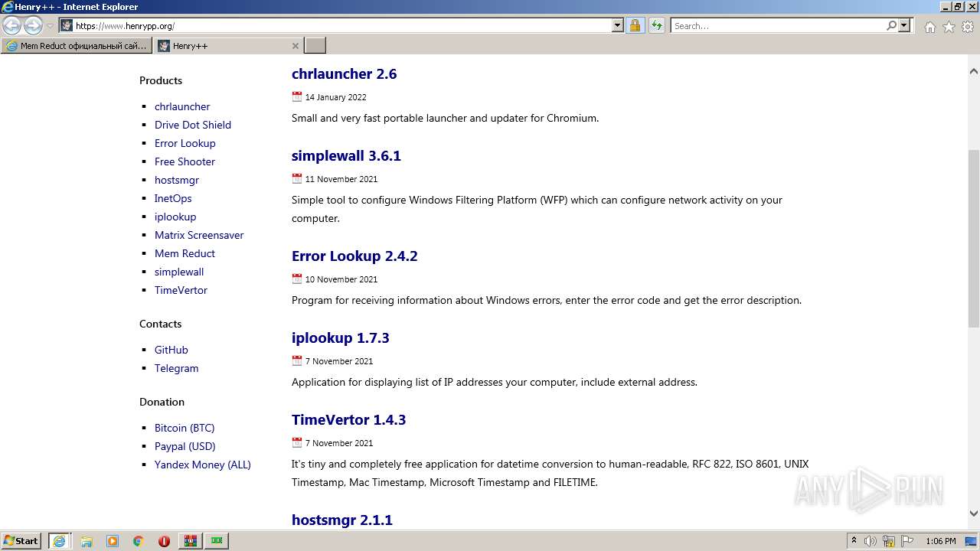The image size is (980, 551).
Task: Open iplookup sidebar link
Action: click(175, 217)
